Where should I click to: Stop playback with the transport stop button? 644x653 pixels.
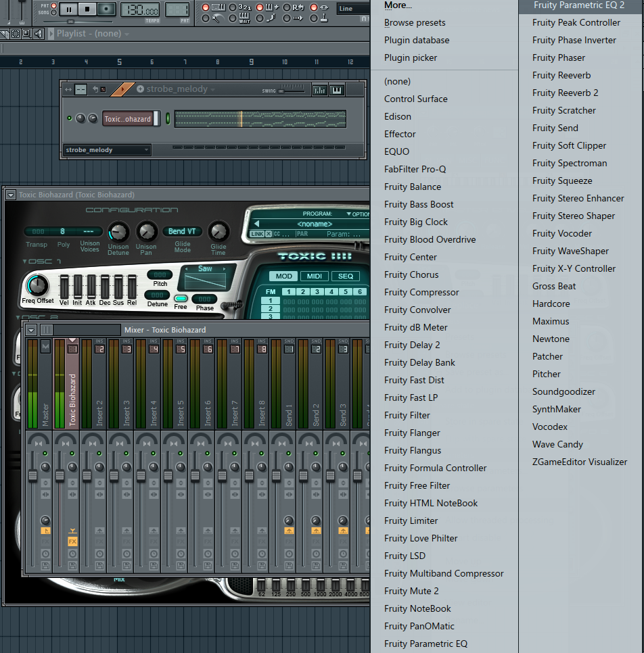click(87, 9)
